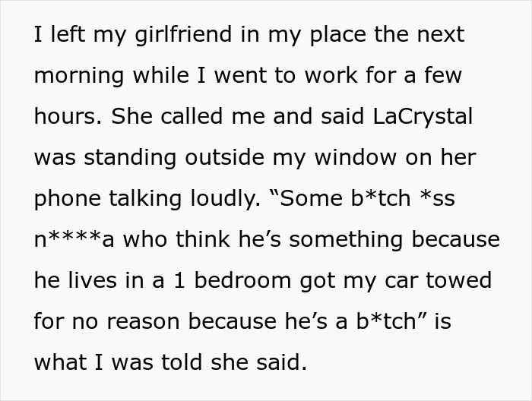Click the name "LaCrystal" in the text
This screenshot has height=401, width=532.
[423, 116]
